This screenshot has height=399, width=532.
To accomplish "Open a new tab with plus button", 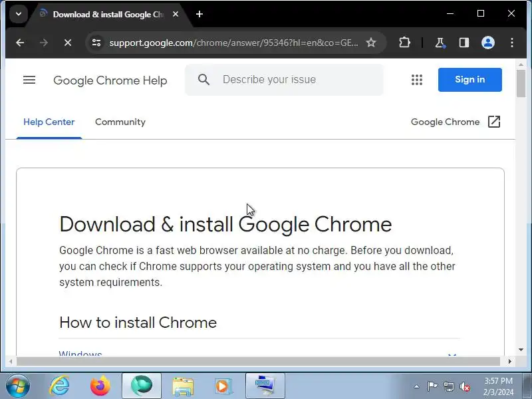I will click(199, 14).
